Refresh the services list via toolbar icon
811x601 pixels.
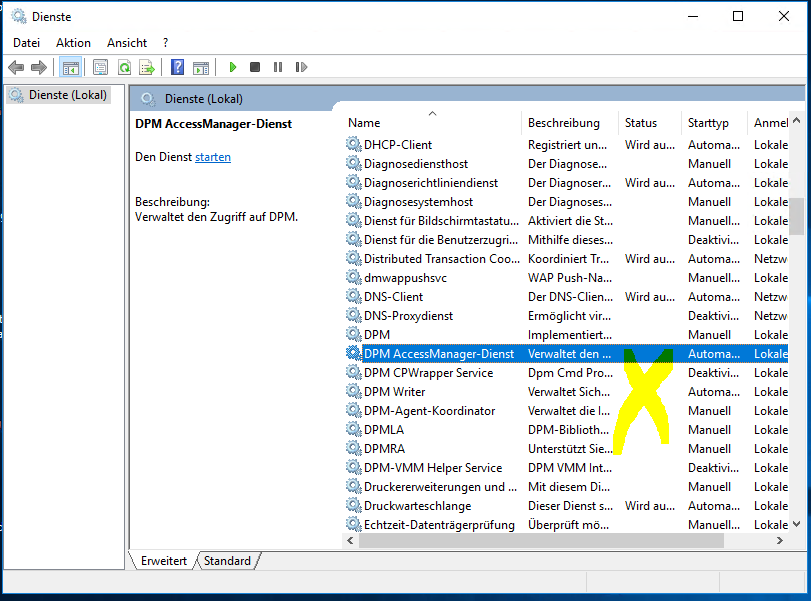124,67
